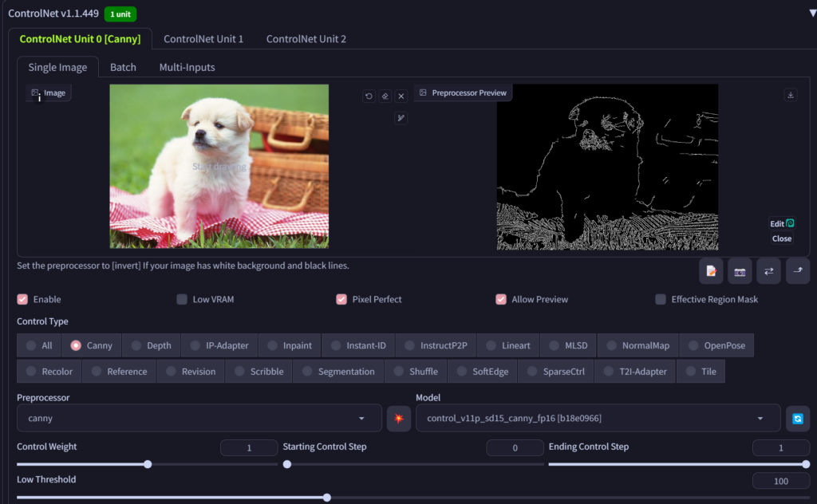Click the notepad icon to open a new canvas

[711, 271]
